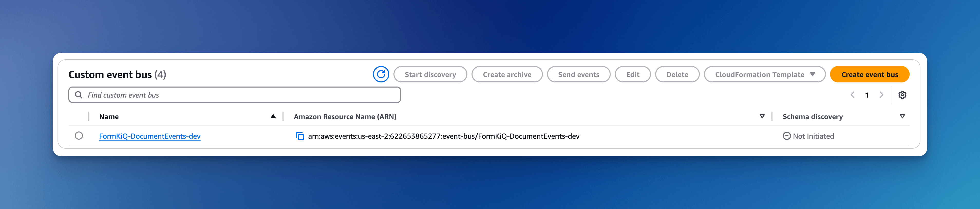The height and width of the screenshot is (209, 980).
Task: Sort by Amazon Resource Name arrow
Action: click(762, 117)
